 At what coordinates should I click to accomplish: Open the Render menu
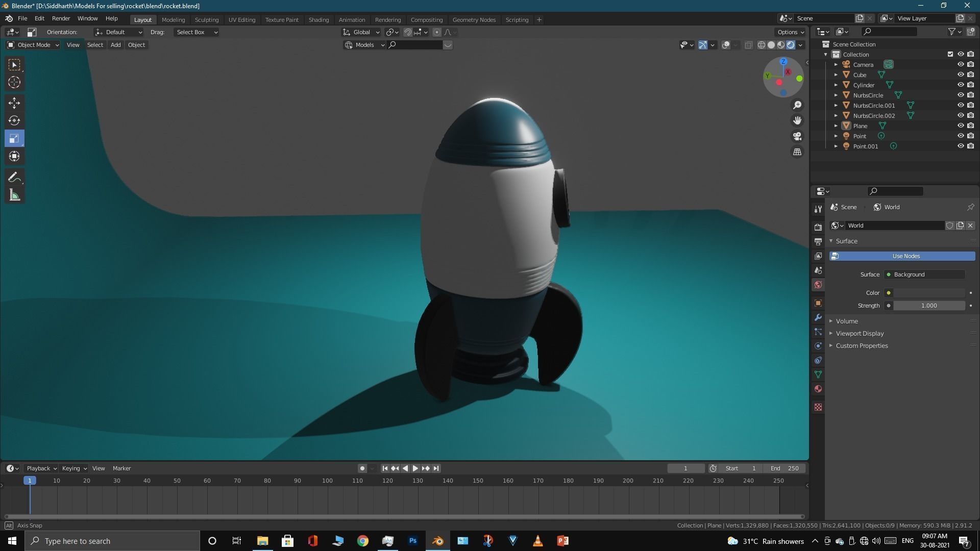tap(61, 18)
